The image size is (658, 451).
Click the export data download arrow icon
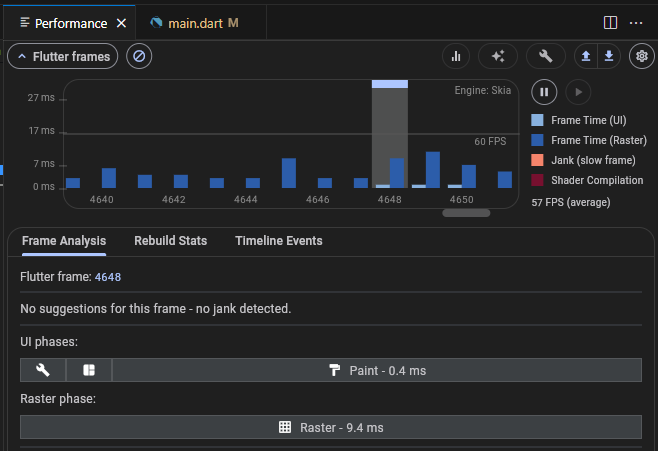(609, 56)
